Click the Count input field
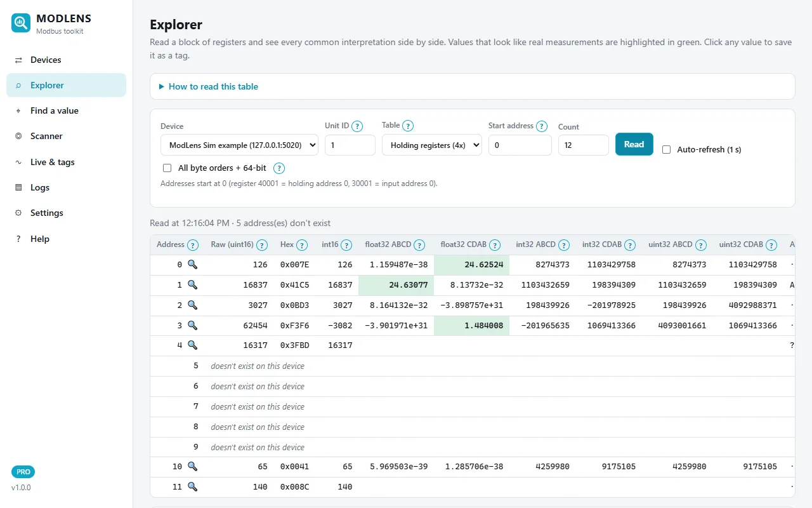 (x=584, y=145)
